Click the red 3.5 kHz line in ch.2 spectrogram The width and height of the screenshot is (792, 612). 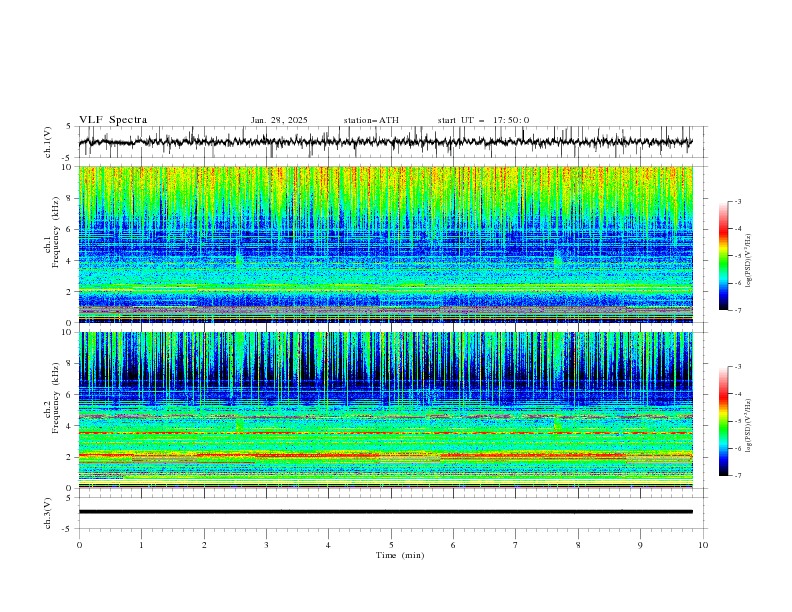tap(386, 433)
